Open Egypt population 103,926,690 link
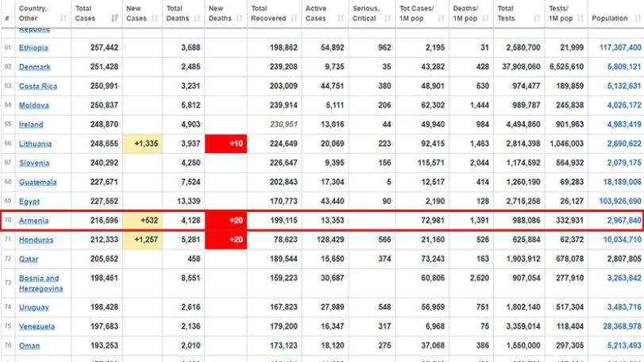Screen dimensions: 644x362 [x=620, y=202]
